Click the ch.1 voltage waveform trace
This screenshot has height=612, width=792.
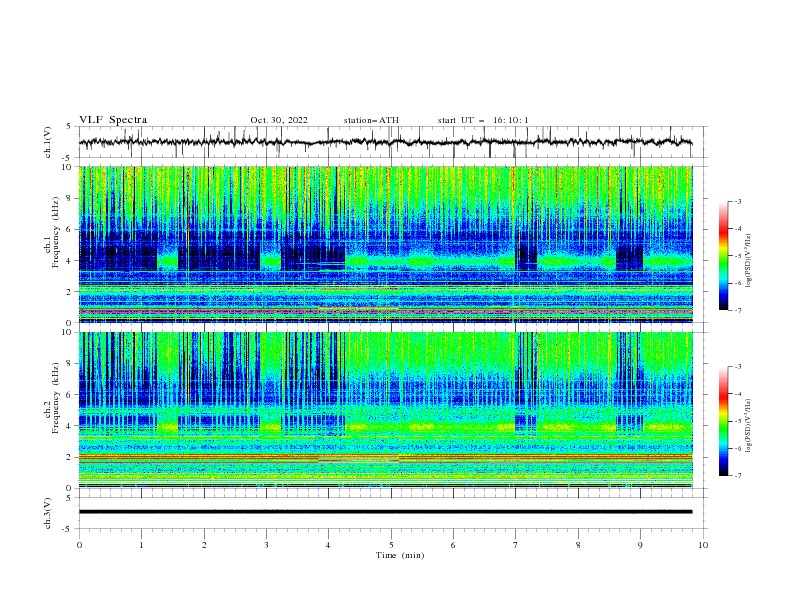[385, 142]
